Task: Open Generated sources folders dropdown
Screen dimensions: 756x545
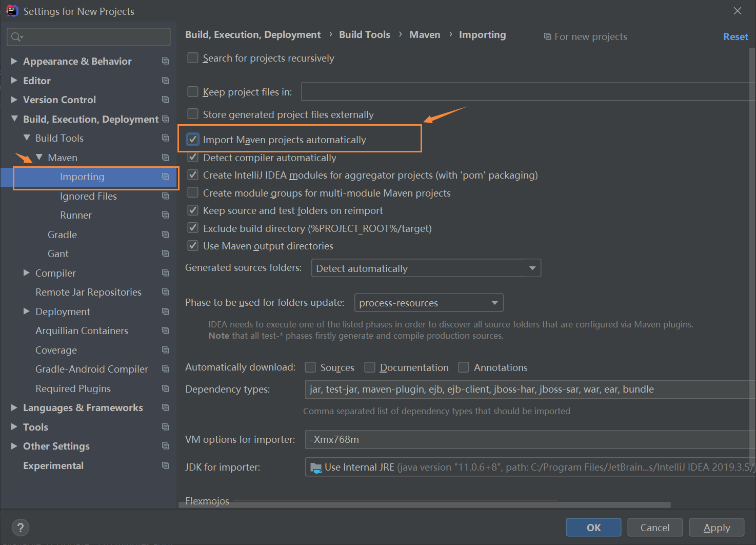Action: pyautogui.click(x=426, y=268)
